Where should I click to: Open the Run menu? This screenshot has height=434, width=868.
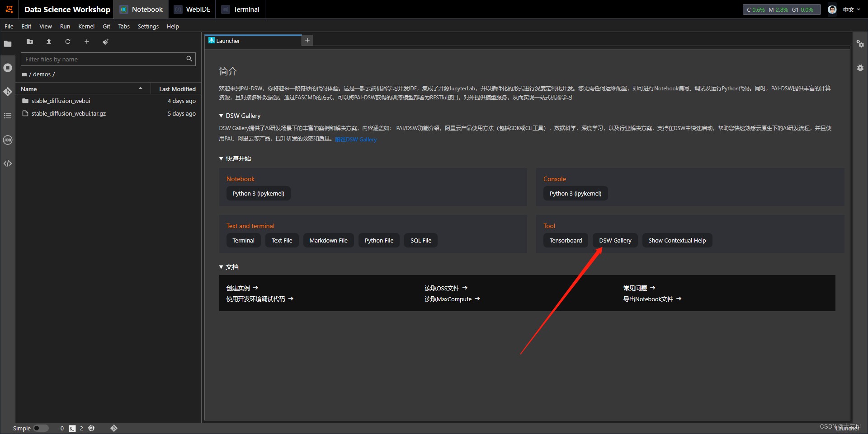[65, 26]
